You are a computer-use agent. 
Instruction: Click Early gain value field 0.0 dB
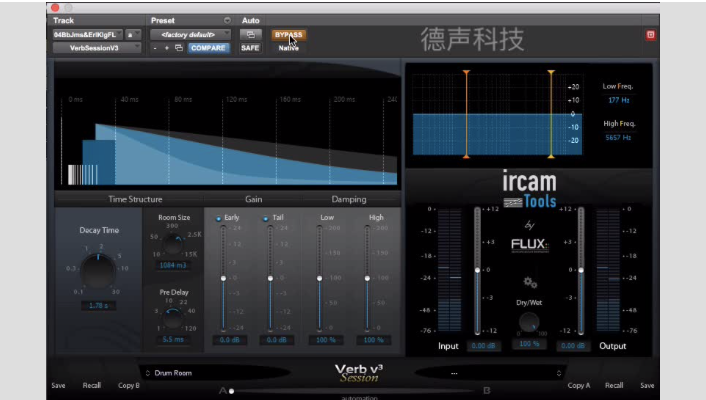[x=230, y=340]
